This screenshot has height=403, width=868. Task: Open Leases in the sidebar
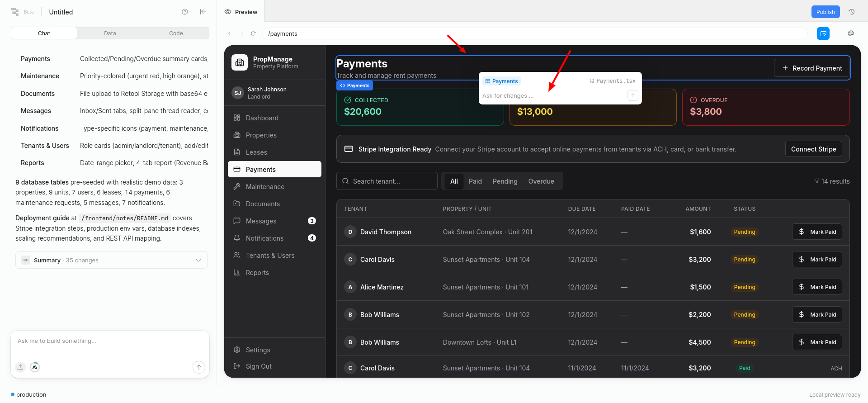pos(274,152)
